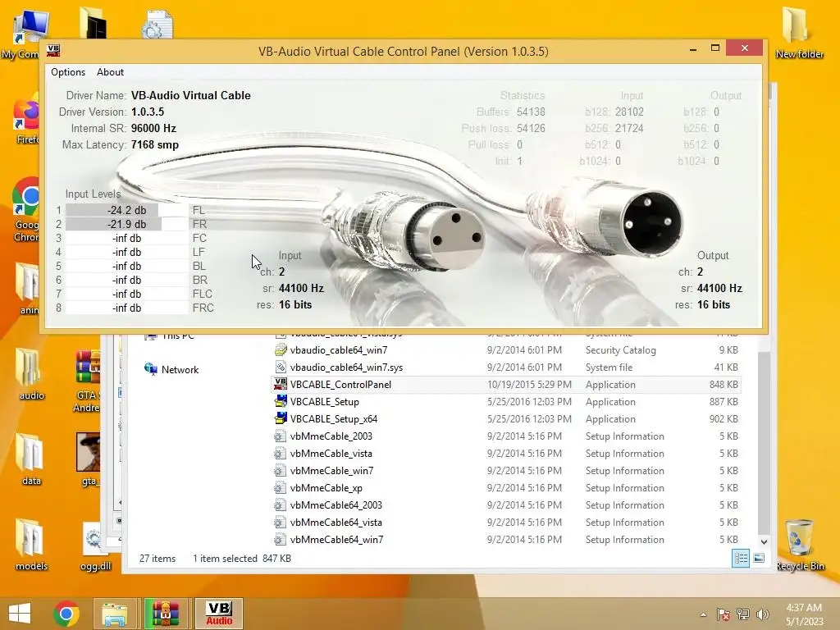The image size is (840, 630).
Task: Open the About menu
Action: tap(110, 72)
